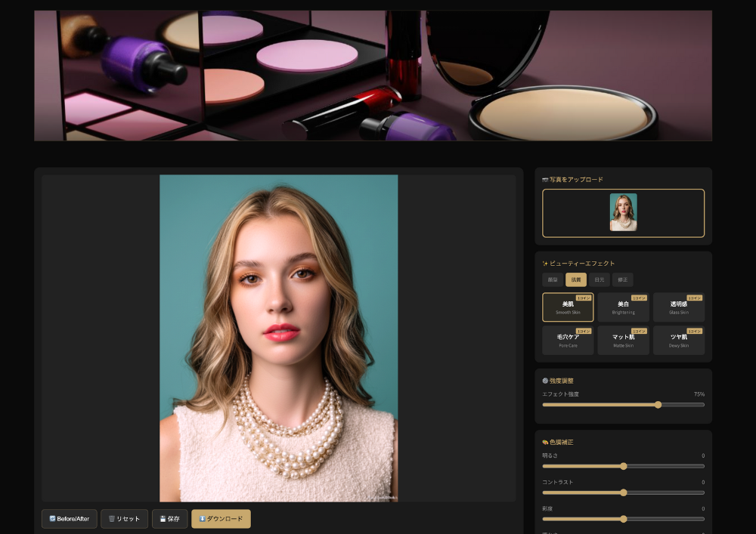Apply the 透明感 Glass Skin effect
Image resolution: width=756 pixels, height=534 pixels.
click(678, 307)
